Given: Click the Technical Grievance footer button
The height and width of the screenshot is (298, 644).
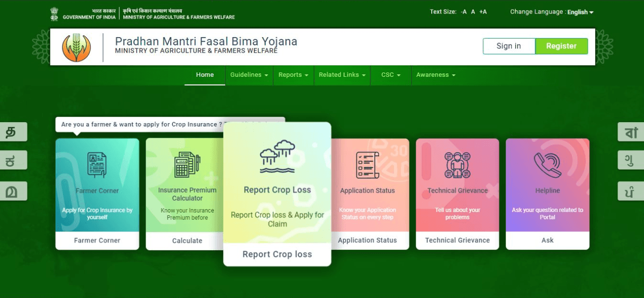Looking at the screenshot, I should click(457, 240).
